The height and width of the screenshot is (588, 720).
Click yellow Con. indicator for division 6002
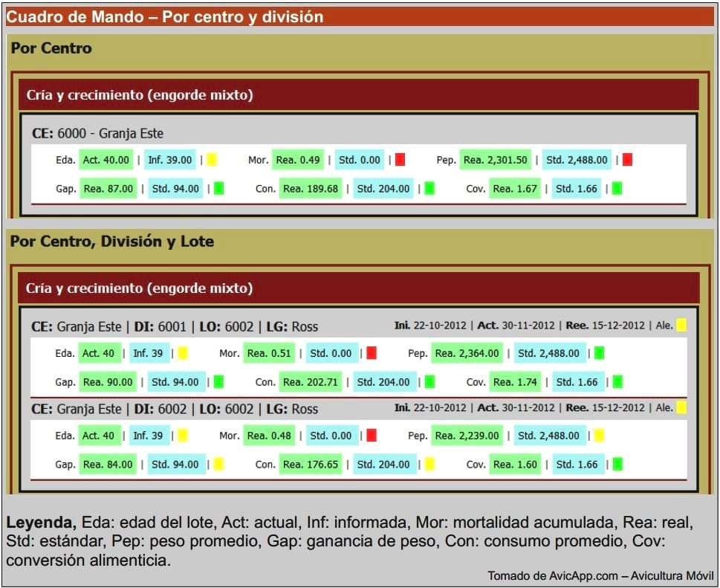coord(429,465)
